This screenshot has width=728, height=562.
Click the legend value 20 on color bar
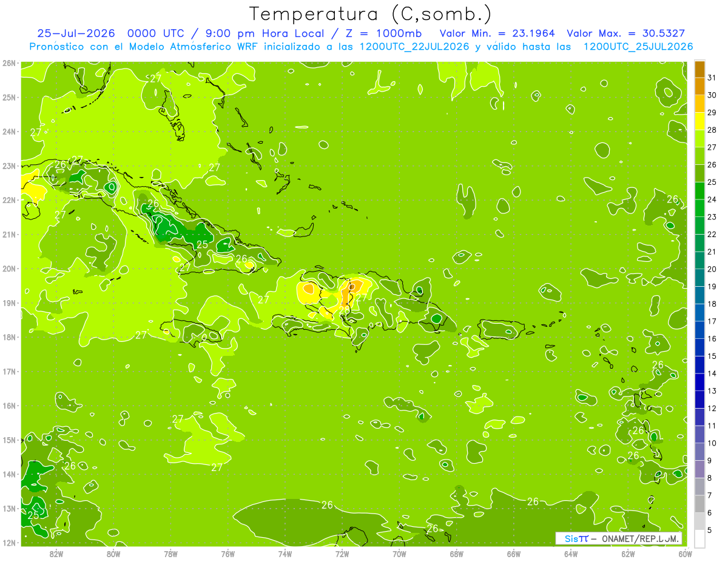712,269
